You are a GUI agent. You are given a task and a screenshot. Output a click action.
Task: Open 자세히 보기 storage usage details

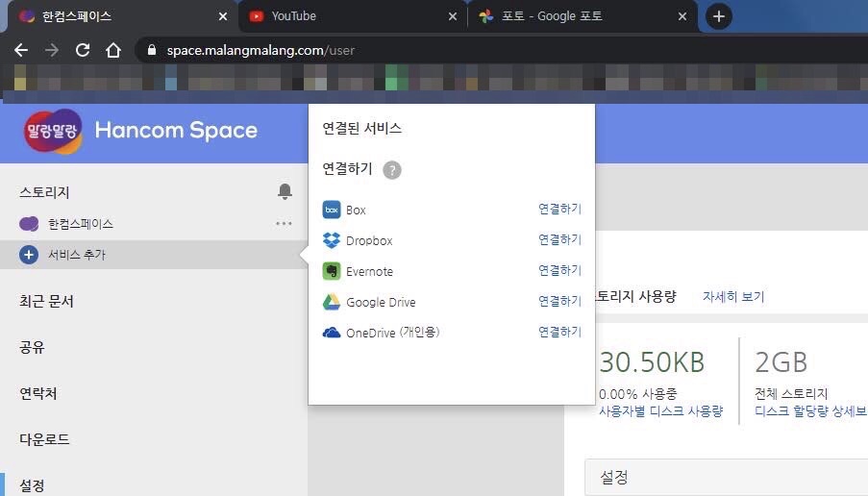click(x=733, y=297)
